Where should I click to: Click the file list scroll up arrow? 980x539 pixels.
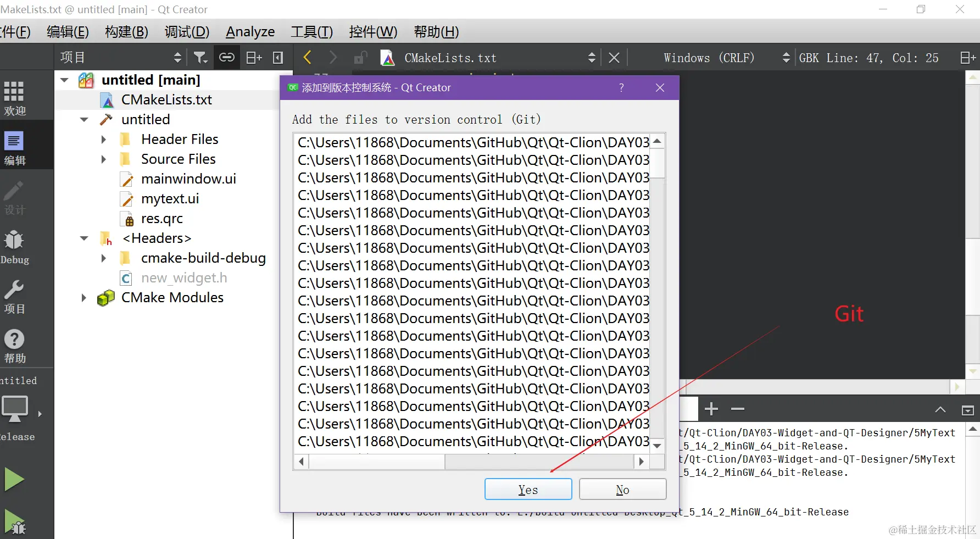(x=657, y=141)
